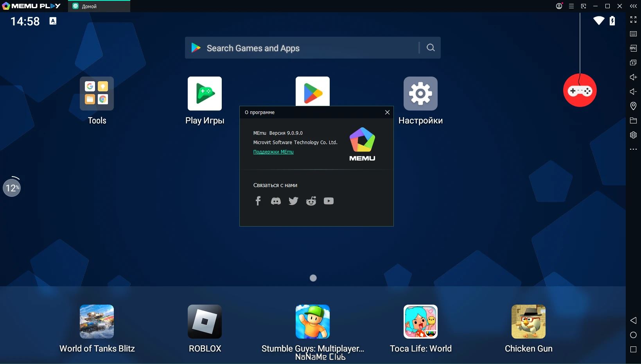Viewport: 641px width, 364px height.
Task: Launch Play Игры app
Action: 205,94
